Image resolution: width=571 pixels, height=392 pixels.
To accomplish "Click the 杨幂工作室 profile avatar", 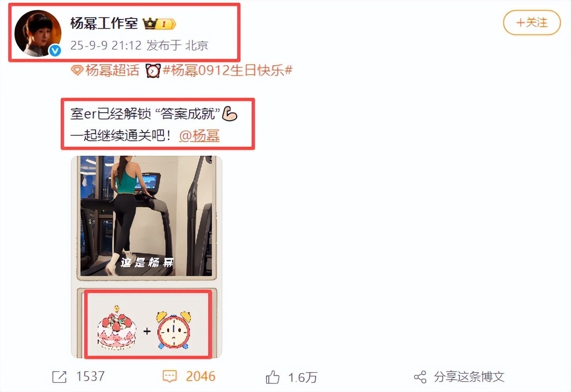I will 38,33.
